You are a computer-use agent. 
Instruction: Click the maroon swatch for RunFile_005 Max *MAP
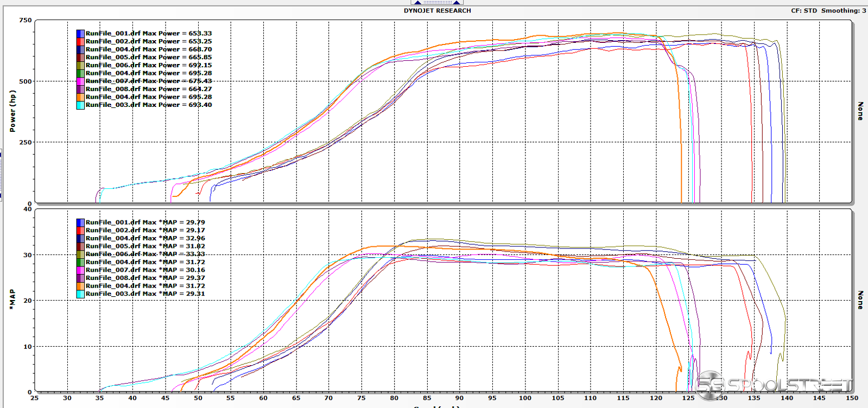[x=80, y=246]
